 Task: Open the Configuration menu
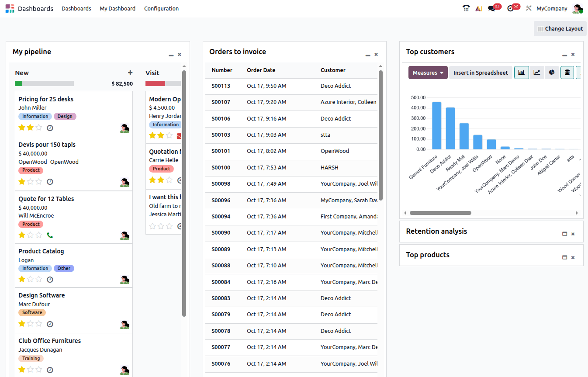click(x=161, y=8)
